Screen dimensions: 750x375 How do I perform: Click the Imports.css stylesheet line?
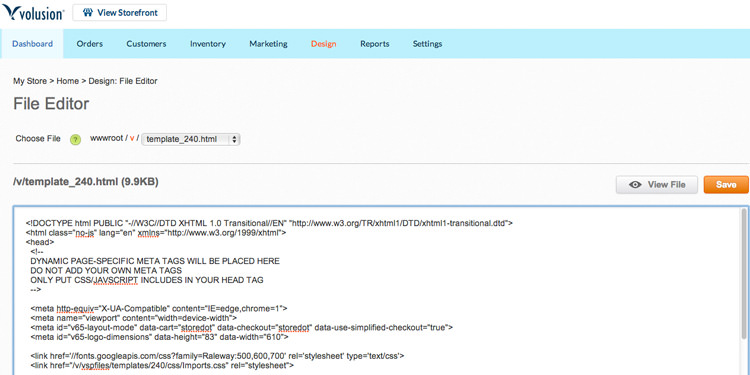(162, 365)
